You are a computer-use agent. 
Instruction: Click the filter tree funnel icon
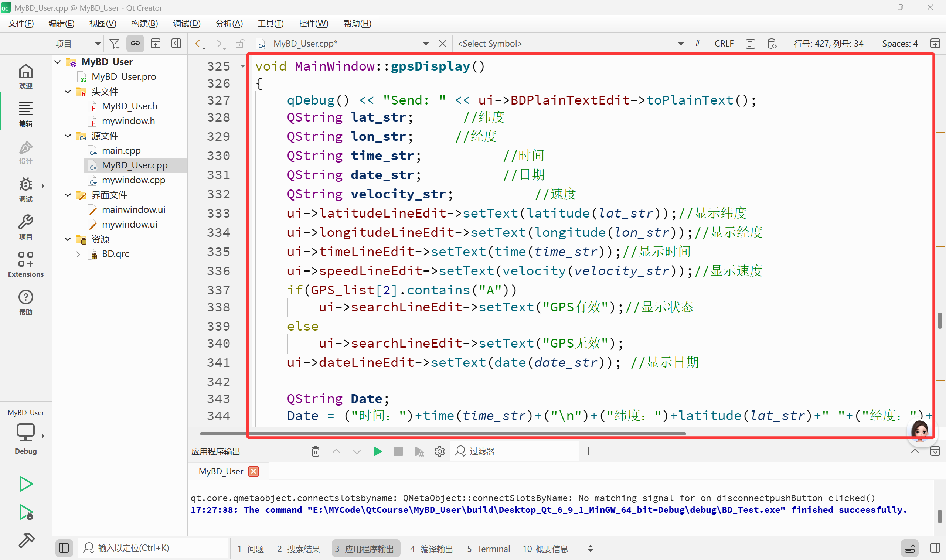(114, 44)
